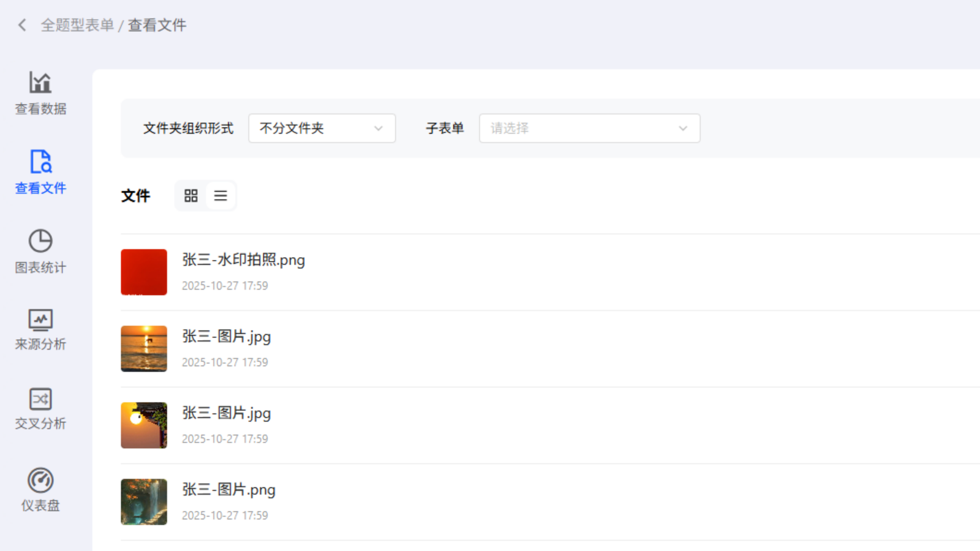Open 交叉分析 shuffle icon
This screenshot has height=551, width=980.
[x=40, y=399]
